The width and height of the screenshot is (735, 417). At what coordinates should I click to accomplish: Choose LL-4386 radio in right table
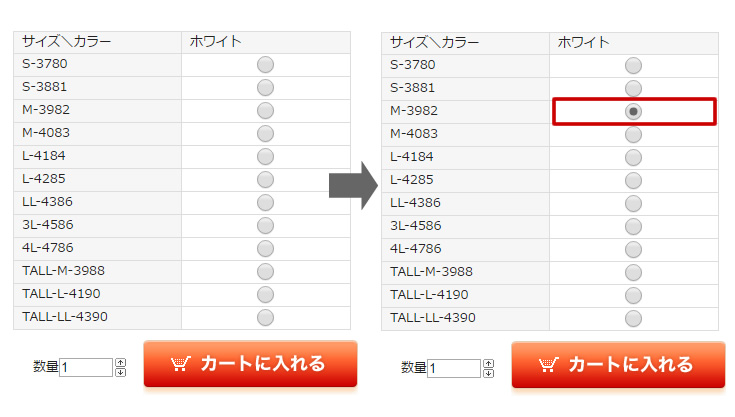point(633,203)
